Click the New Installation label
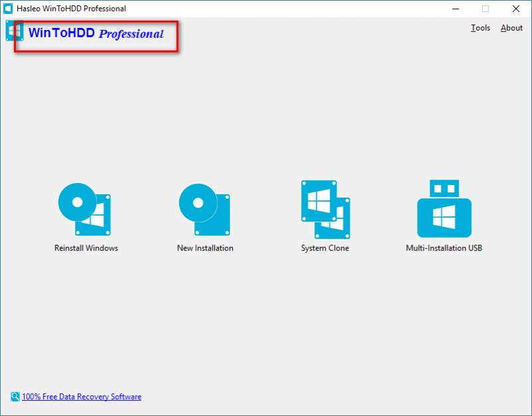532x416 pixels. click(x=205, y=248)
